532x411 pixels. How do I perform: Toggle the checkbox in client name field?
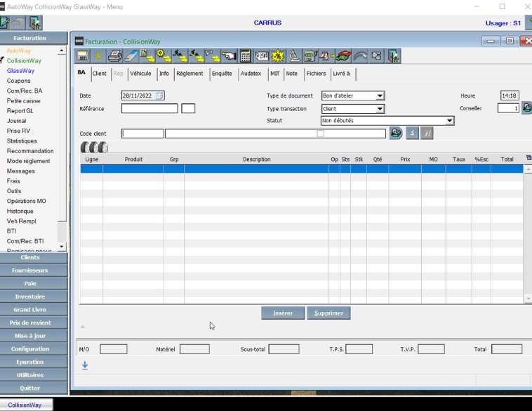click(320, 133)
